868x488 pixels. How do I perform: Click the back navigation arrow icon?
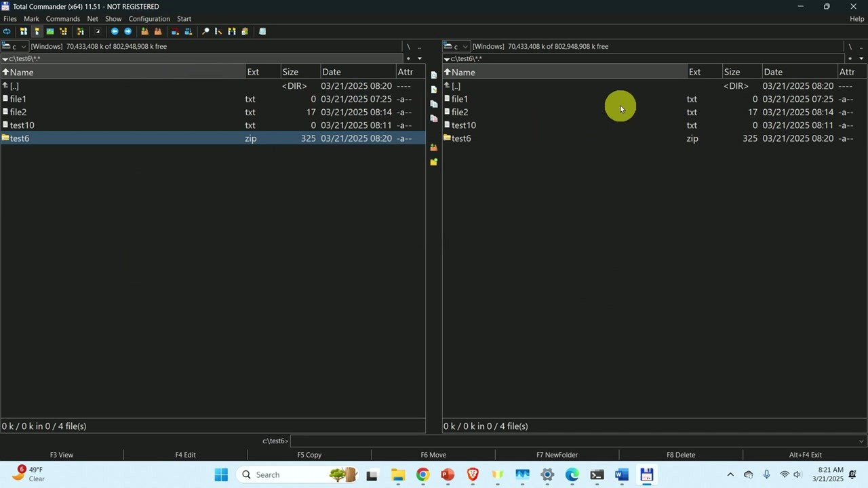point(115,31)
